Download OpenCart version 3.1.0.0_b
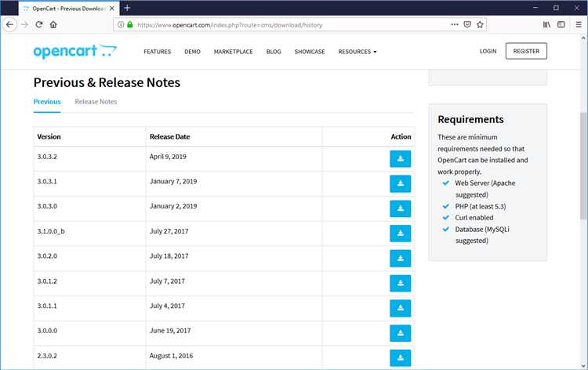 400,233
